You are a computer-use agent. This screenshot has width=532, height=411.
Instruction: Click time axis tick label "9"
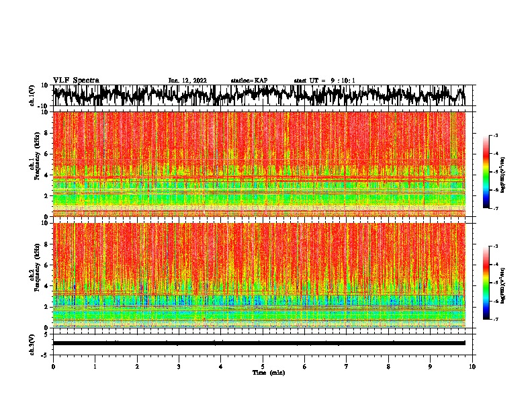[430, 367]
